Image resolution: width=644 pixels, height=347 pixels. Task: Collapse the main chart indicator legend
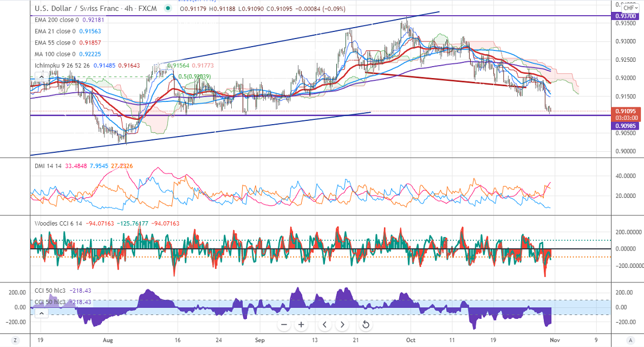[x=42, y=76]
